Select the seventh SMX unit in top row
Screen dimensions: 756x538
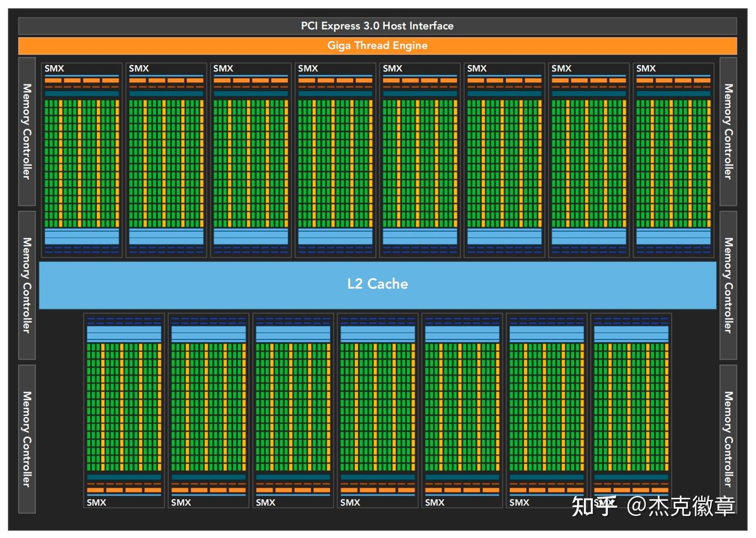(589, 160)
